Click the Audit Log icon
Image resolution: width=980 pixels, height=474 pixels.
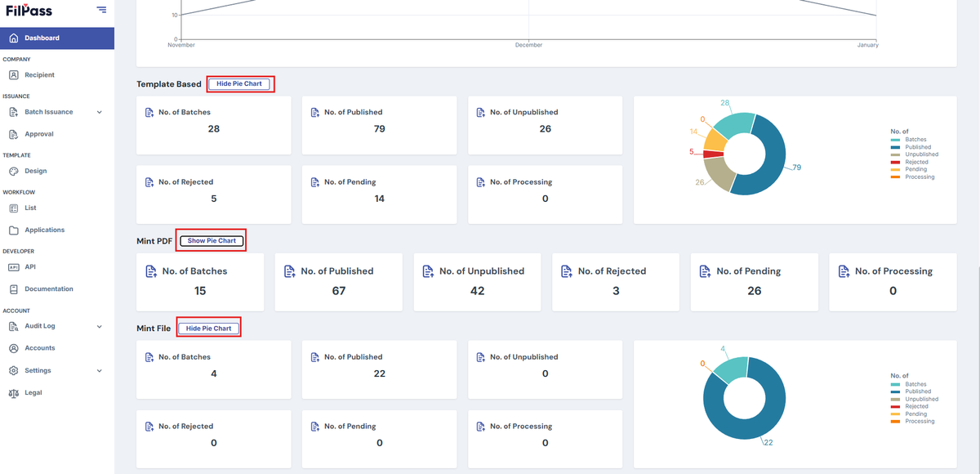pos(13,326)
